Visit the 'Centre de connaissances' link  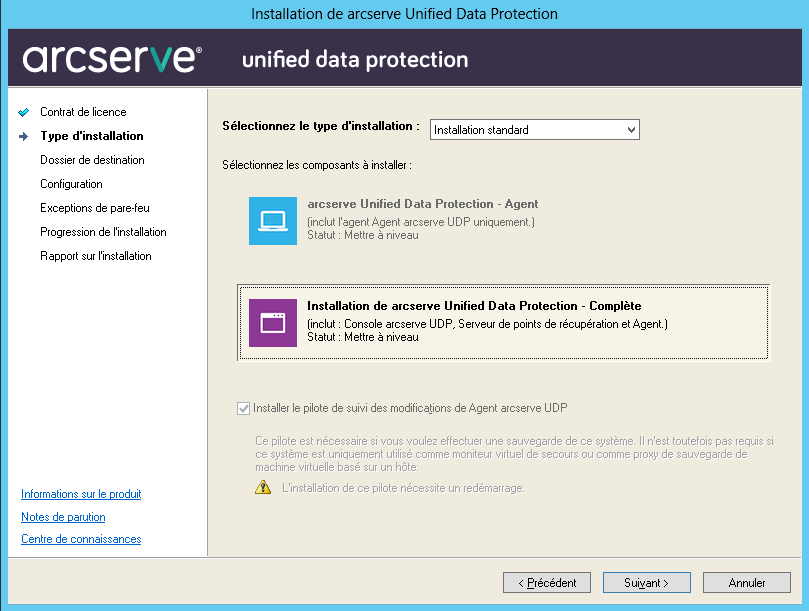pyautogui.click(x=81, y=539)
